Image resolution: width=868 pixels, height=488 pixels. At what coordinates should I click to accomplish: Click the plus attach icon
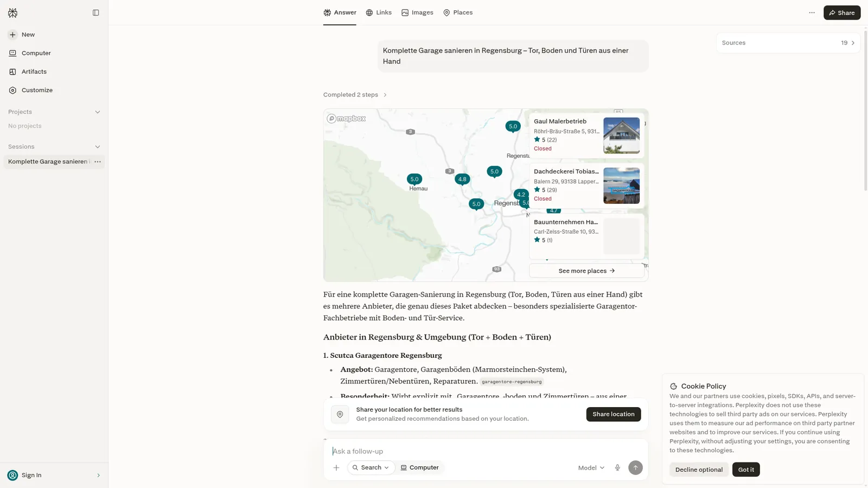pyautogui.click(x=336, y=468)
